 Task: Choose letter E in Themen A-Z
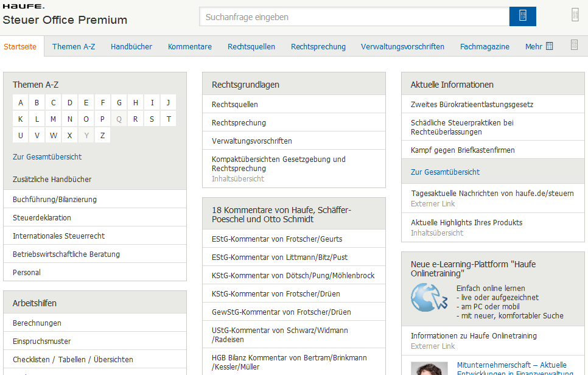[86, 102]
